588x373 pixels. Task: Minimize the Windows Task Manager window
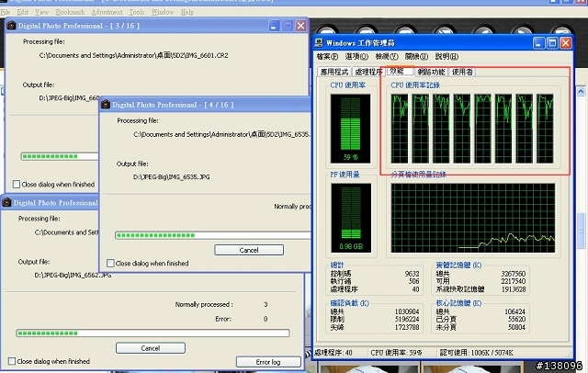pos(539,43)
